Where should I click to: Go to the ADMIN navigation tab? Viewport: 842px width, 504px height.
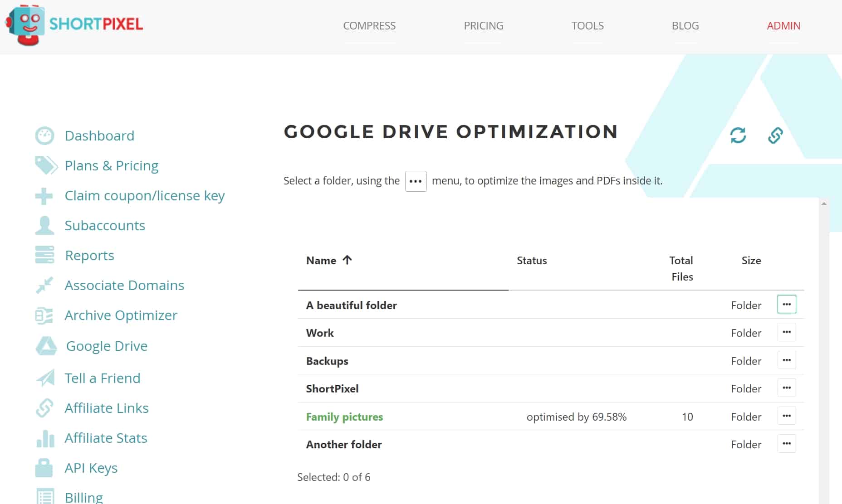click(783, 26)
